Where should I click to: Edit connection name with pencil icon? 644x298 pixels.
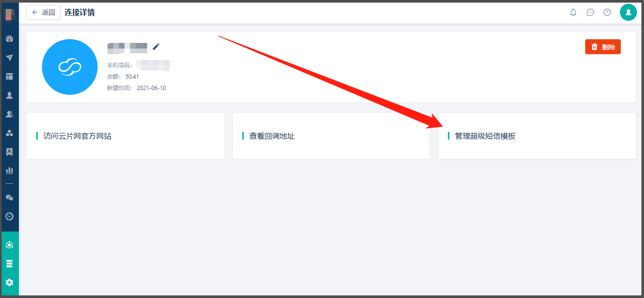pyautogui.click(x=156, y=46)
